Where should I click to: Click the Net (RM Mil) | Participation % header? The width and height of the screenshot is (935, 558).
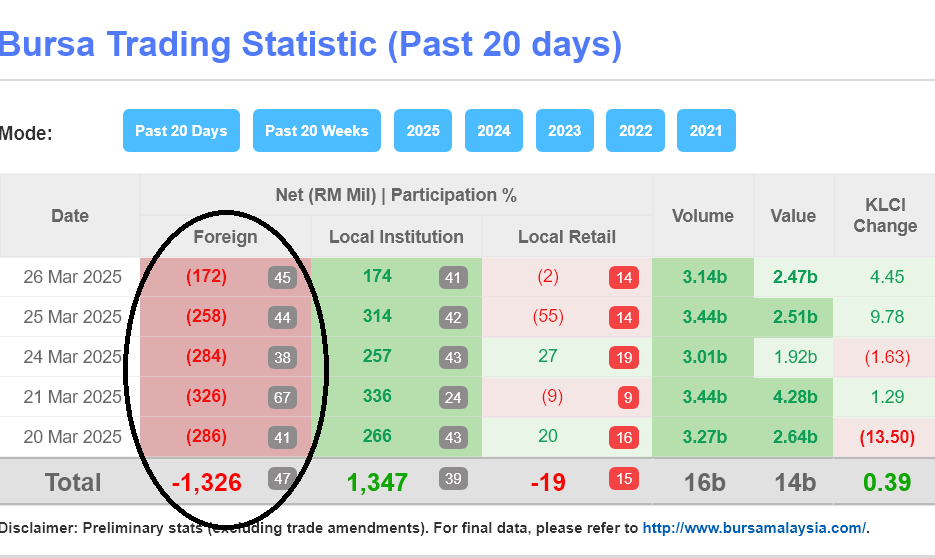[396, 195]
